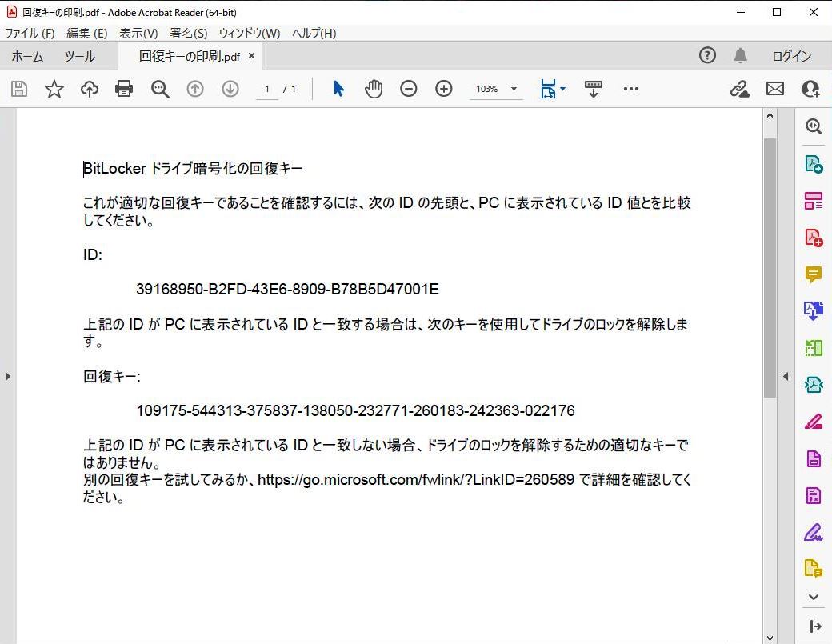The image size is (832, 644).
Task: Open the Compress PDF icon in the side pane
Action: [814, 495]
